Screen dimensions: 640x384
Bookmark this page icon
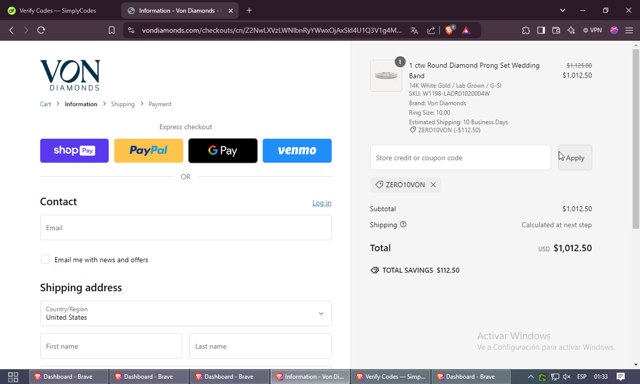(x=111, y=30)
